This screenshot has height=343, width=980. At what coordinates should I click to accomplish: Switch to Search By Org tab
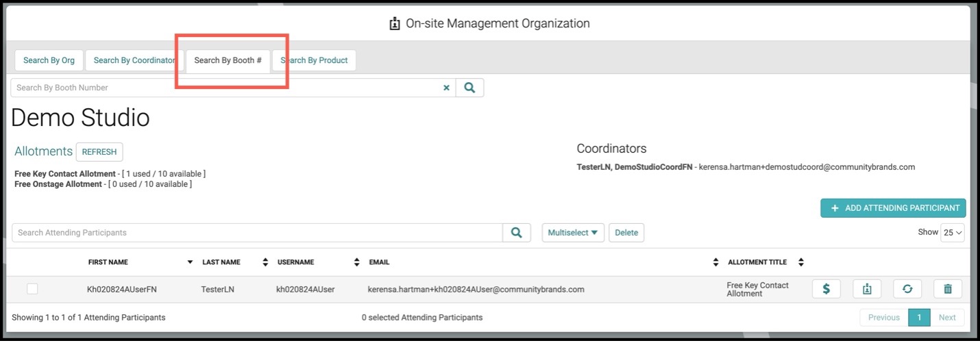[49, 60]
